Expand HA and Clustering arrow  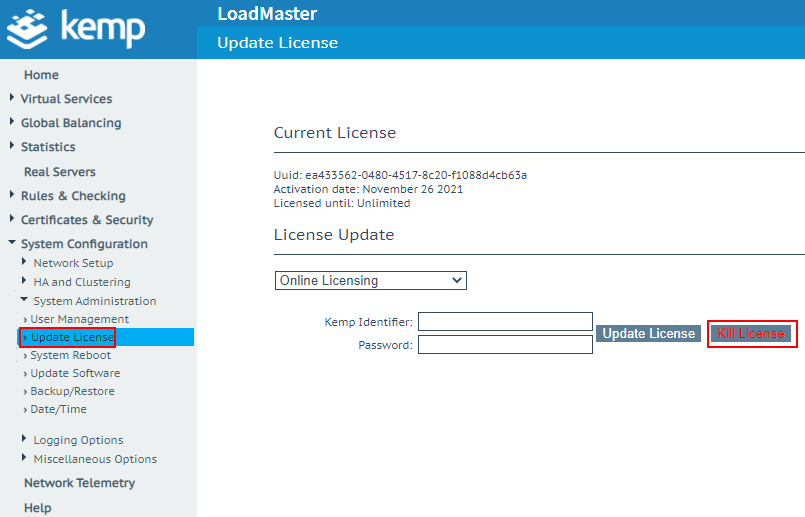pos(24,280)
